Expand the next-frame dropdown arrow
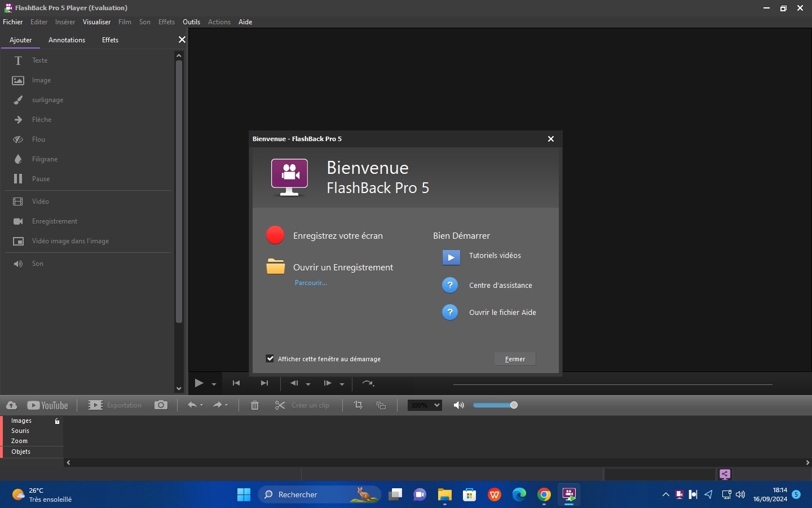 click(x=342, y=384)
